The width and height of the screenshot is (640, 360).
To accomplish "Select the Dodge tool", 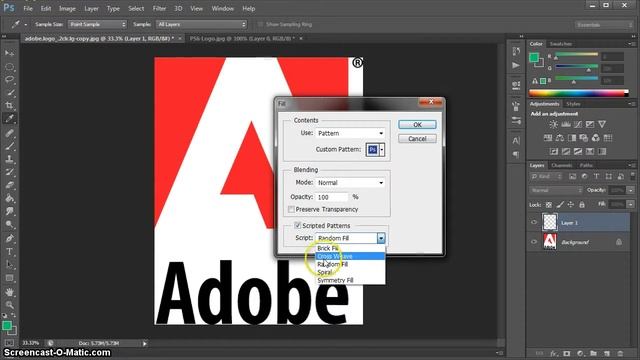I will pyautogui.click(x=9, y=224).
